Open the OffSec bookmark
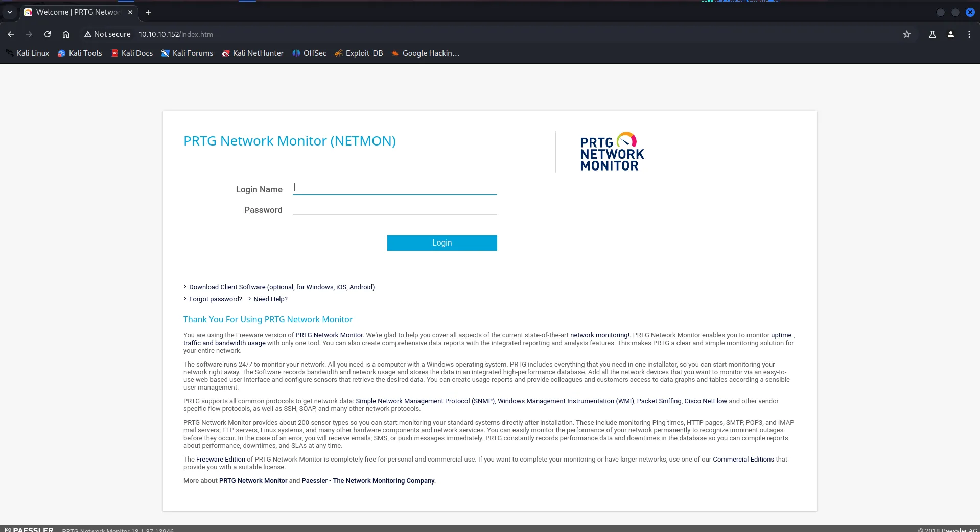The image size is (980, 532). (309, 53)
